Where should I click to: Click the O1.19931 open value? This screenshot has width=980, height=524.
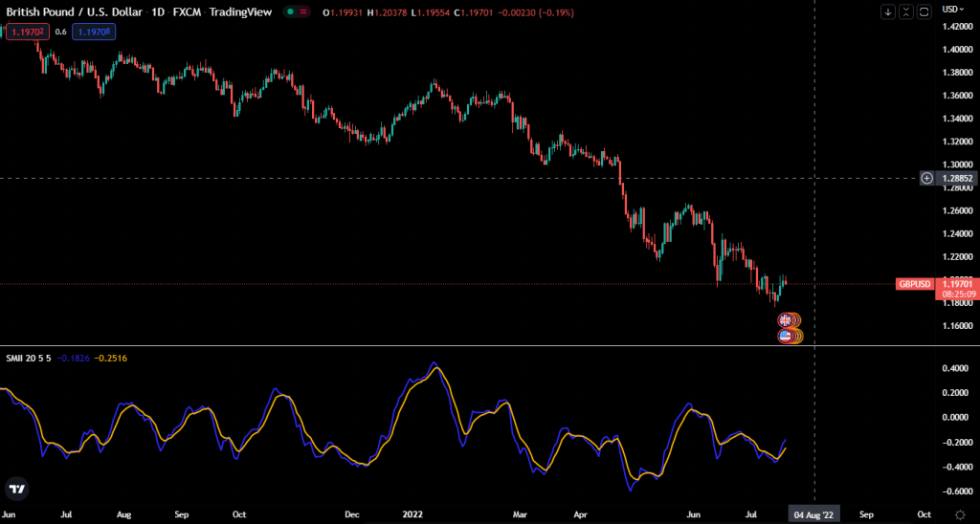[x=343, y=12]
